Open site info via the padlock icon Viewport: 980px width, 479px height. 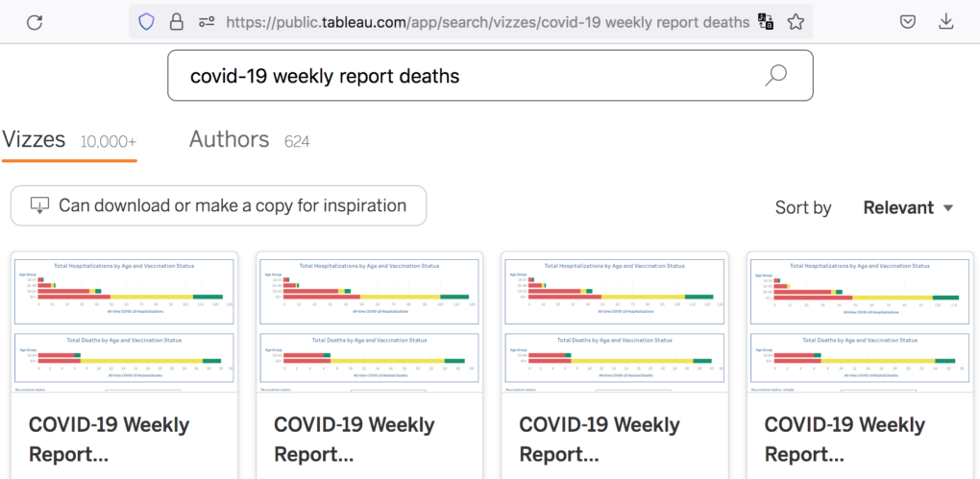click(176, 21)
